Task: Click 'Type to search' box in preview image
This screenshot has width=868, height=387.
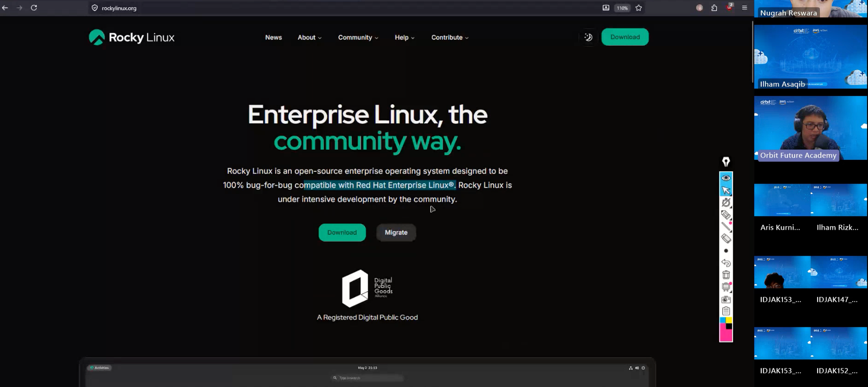Action: click(x=367, y=378)
